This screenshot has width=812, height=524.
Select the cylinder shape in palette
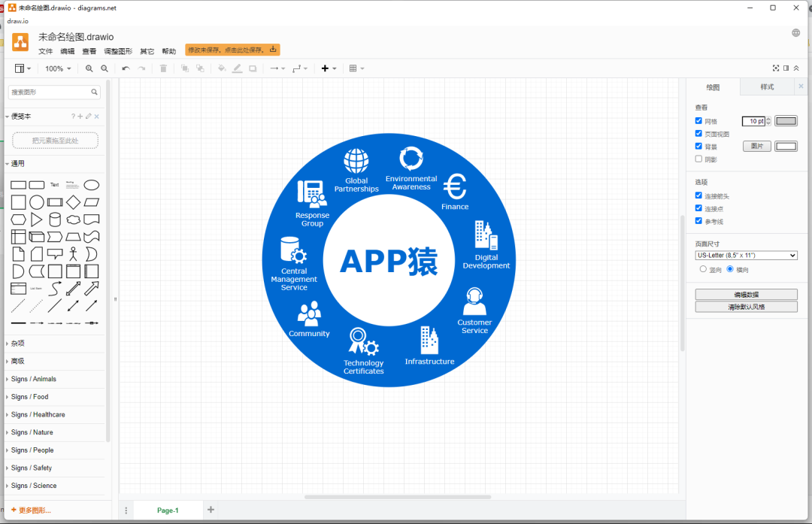click(x=55, y=220)
